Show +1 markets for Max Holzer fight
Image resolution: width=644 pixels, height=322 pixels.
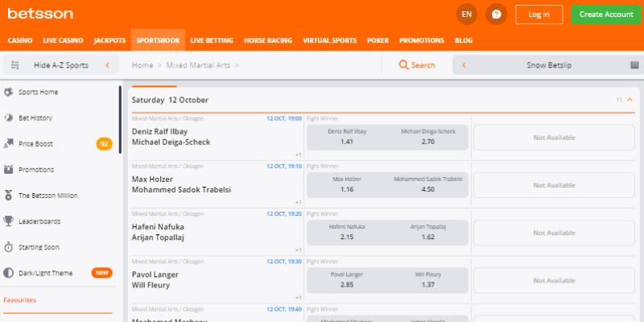coord(299,203)
